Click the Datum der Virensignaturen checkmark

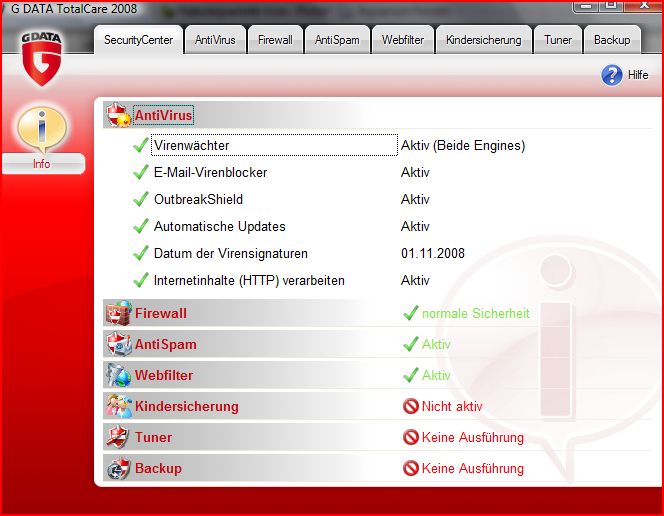(141, 253)
